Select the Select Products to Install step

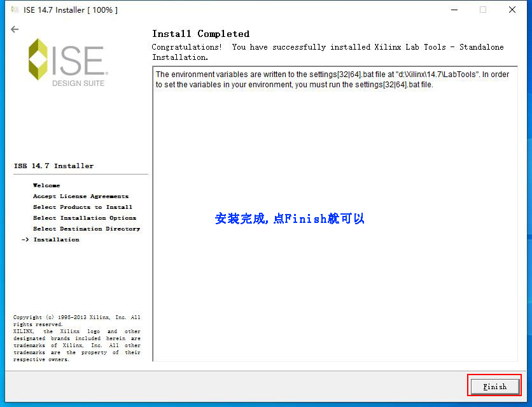82,207
